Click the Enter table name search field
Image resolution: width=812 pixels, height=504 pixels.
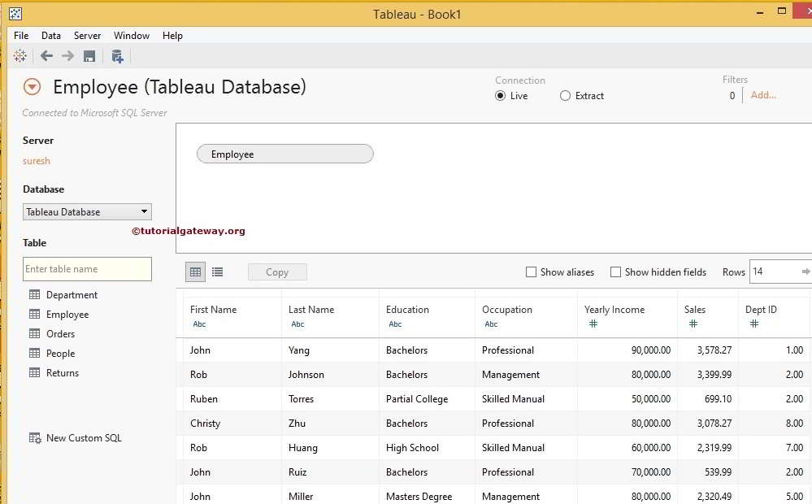87,269
